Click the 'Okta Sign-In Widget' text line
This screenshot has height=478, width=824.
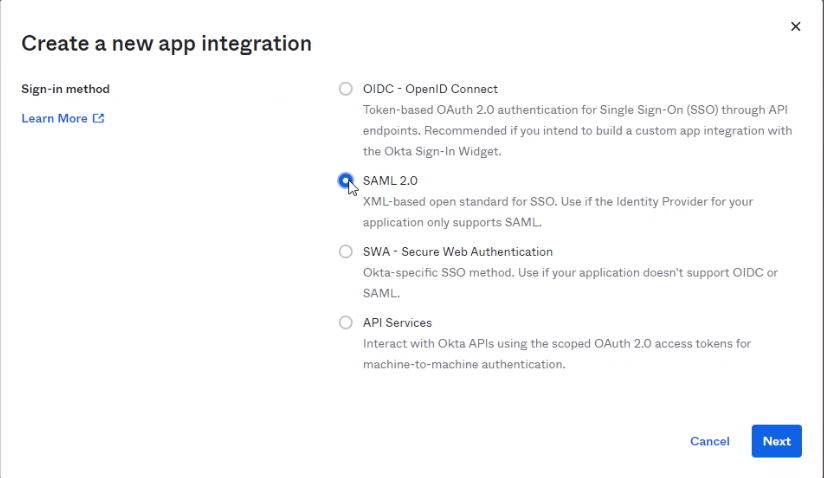pyautogui.click(x=432, y=152)
